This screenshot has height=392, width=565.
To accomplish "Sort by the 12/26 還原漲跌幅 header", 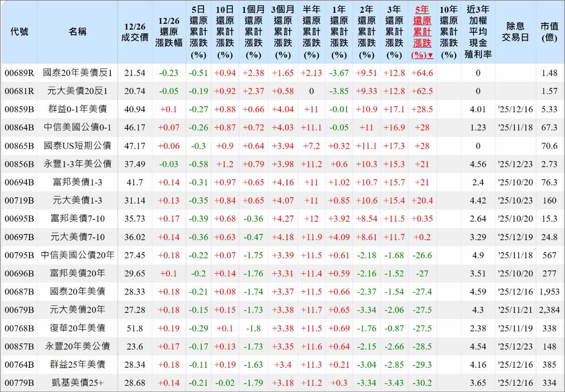I will (169, 32).
